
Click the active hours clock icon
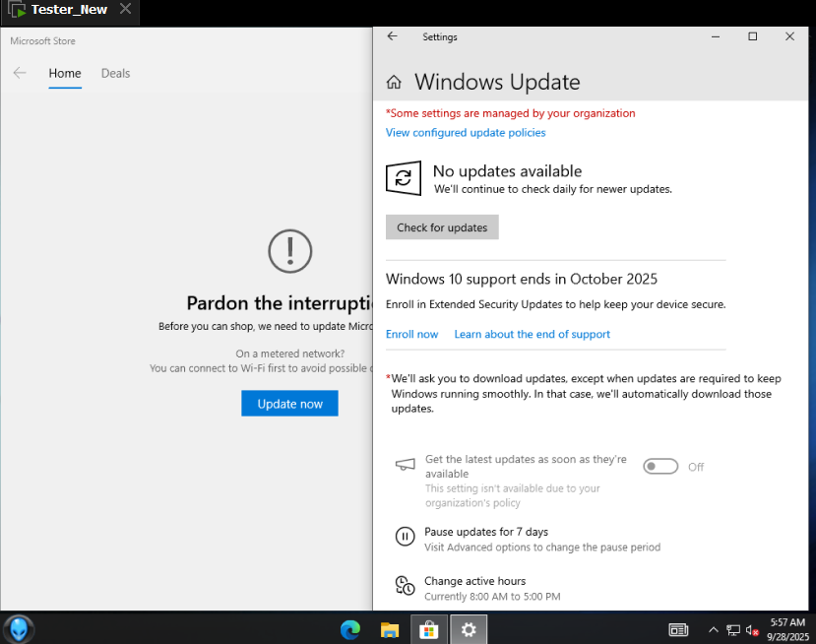tap(405, 586)
